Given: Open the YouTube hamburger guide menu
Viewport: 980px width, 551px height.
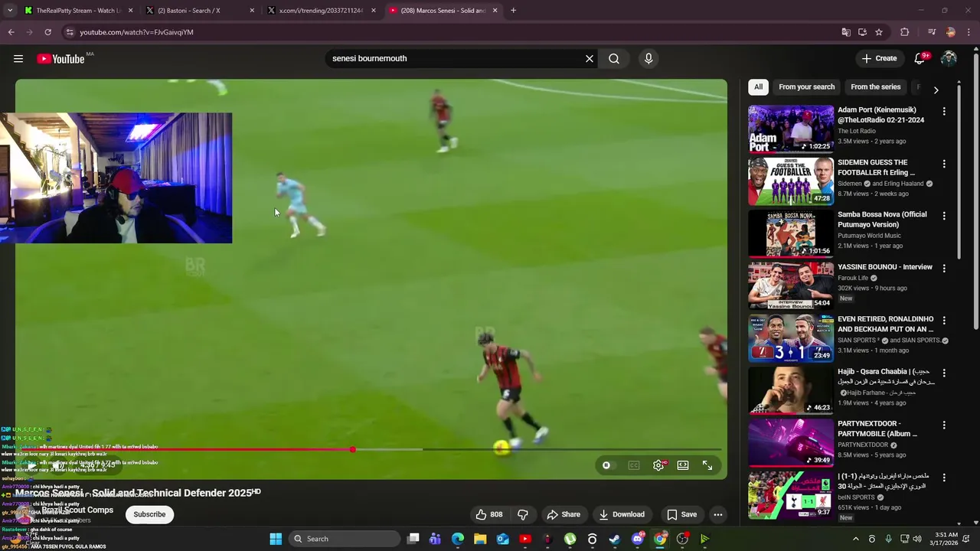Looking at the screenshot, I should pyautogui.click(x=18, y=59).
